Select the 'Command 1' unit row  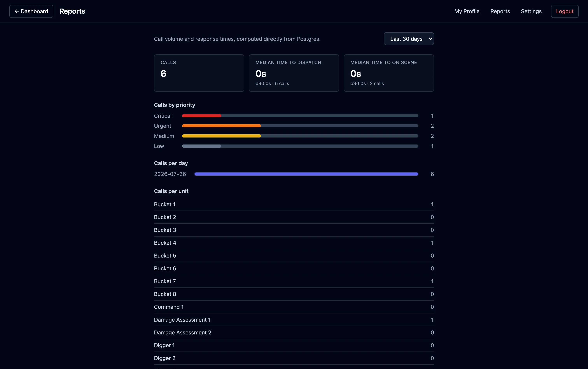coord(294,307)
